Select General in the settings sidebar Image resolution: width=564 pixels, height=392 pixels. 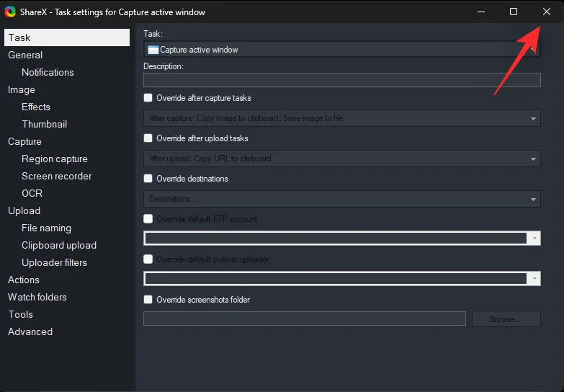point(25,55)
